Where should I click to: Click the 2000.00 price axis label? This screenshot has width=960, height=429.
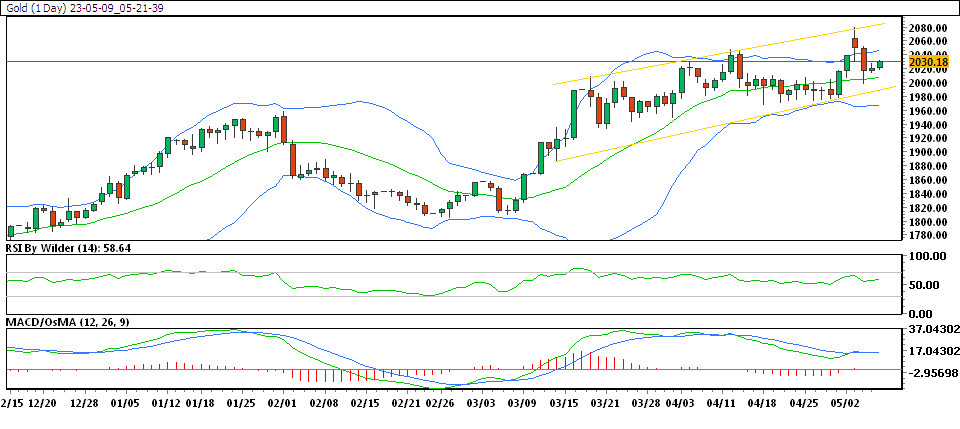click(929, 83)
